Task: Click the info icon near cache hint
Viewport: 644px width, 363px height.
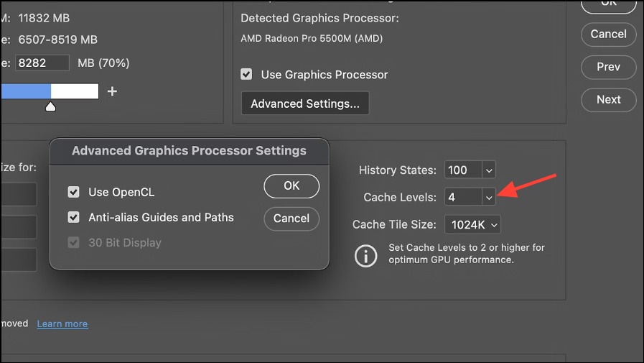Action: [365, 254]
